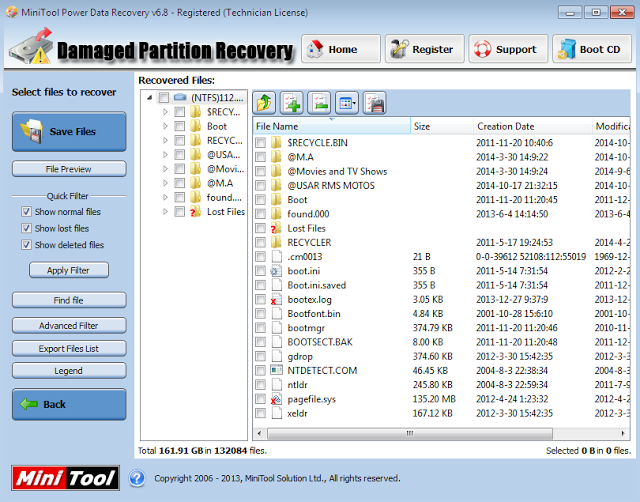
Task: Open the Legend button
Action: coord(69,371)
